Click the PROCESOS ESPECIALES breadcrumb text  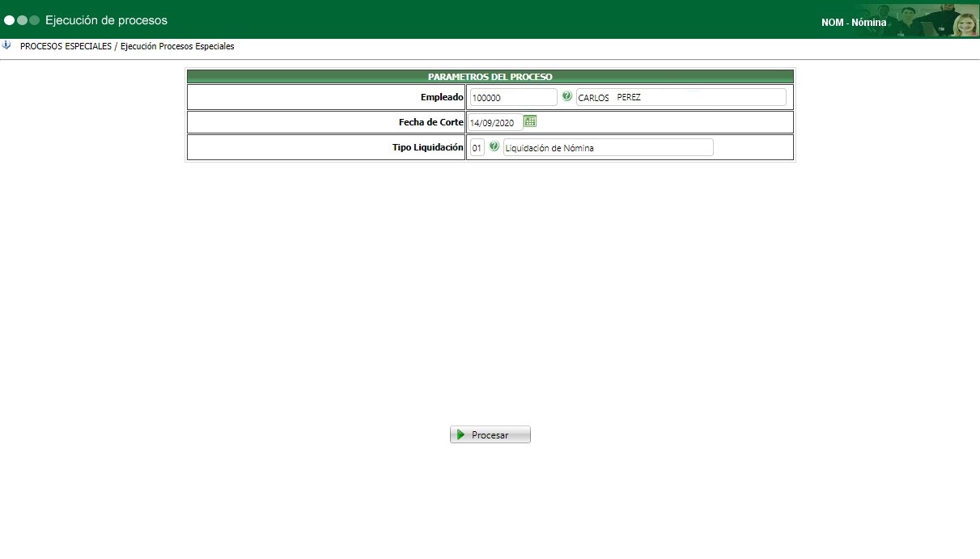pos(66,46)
